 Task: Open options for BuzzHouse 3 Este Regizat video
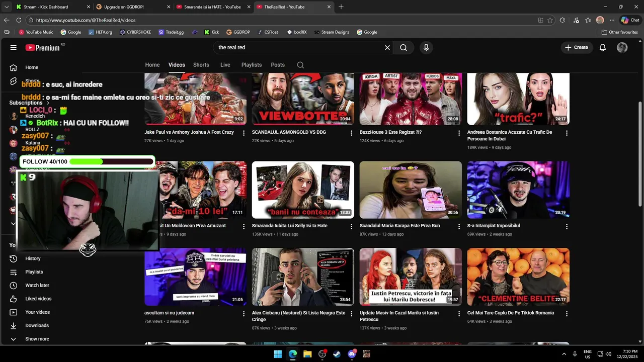[459, 133]
